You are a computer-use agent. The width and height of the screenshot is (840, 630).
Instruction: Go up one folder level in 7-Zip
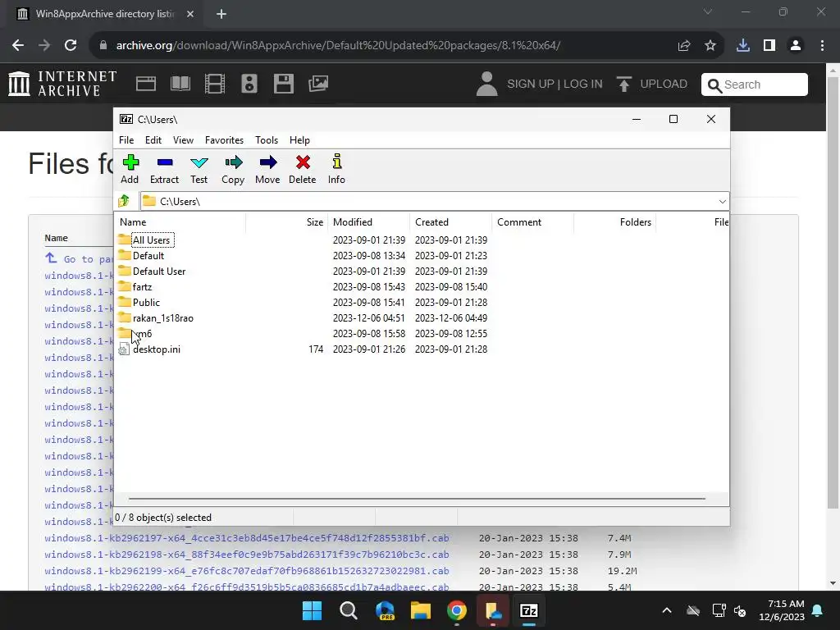[125, 201]
